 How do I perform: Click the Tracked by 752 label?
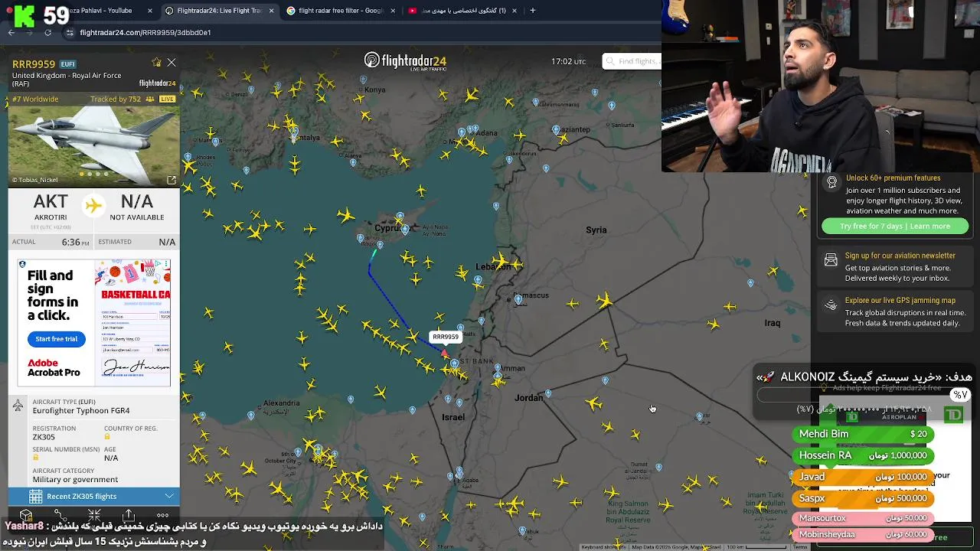coord(116,99)
